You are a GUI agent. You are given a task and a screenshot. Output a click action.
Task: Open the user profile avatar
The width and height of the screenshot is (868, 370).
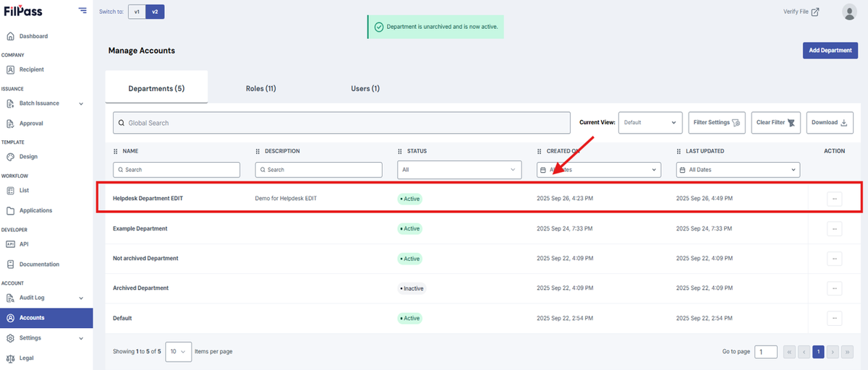[x=850, y=12]
